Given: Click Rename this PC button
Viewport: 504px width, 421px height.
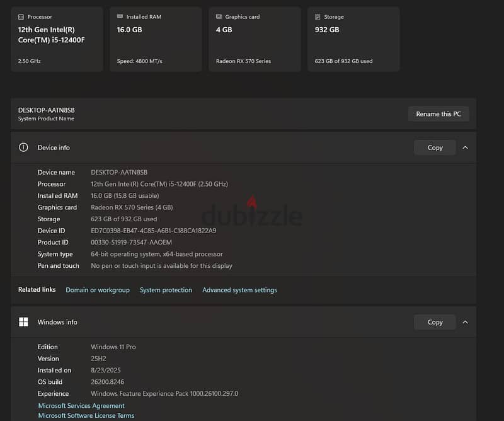Looking at the screenshot, I should 438,114.
